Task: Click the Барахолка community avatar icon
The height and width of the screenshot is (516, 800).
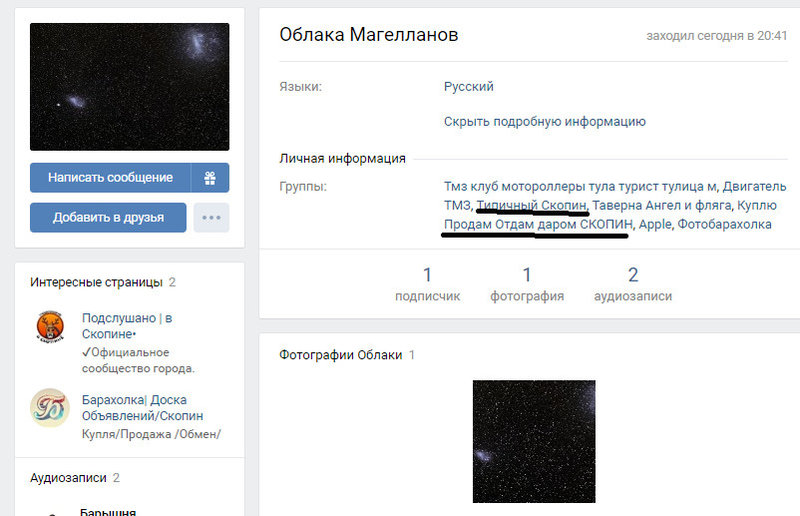Action: [50, 407]
